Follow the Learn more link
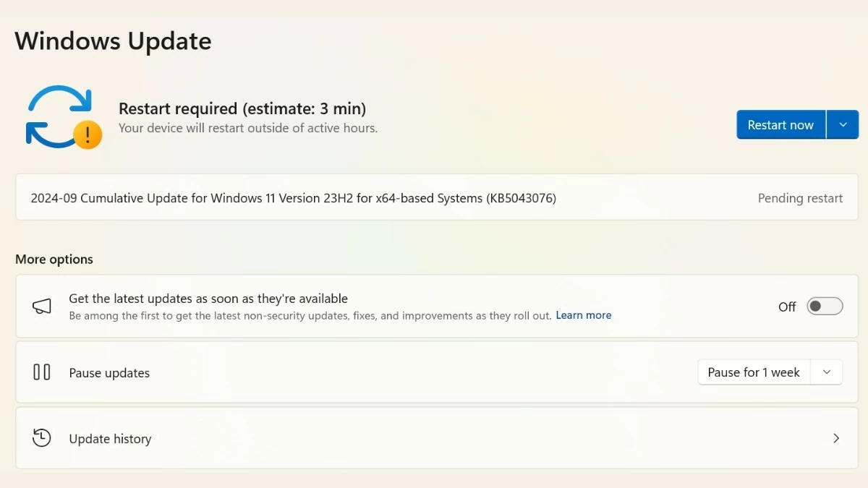The image size is (868, 488). coord(583,315)
